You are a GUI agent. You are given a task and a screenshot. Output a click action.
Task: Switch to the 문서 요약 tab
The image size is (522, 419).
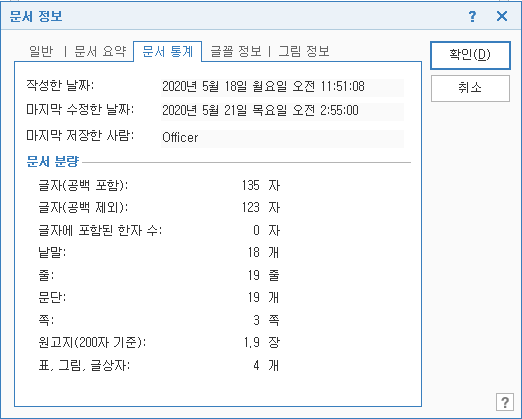click(x=100, y=51)
